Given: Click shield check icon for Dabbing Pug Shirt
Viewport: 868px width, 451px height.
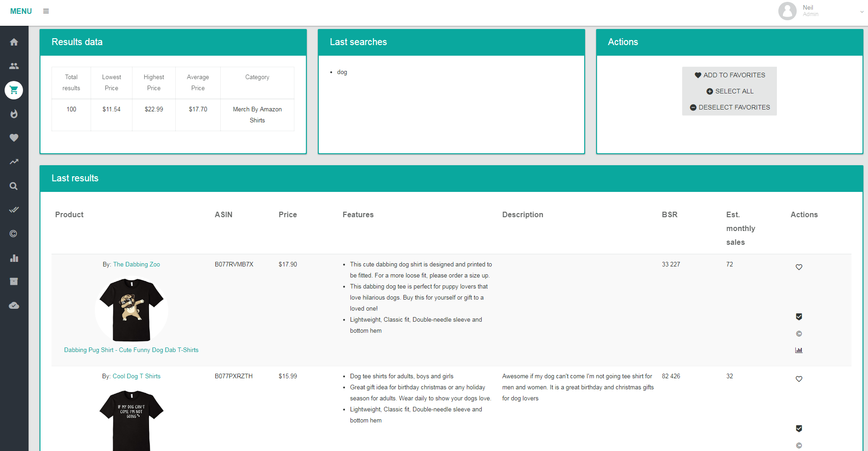Looking at the screenshot, I should click(799, 317).
